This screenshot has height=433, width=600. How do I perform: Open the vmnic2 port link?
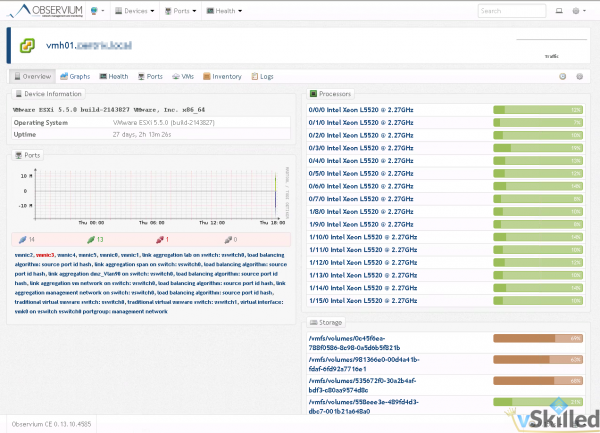(x=24, y=255)
